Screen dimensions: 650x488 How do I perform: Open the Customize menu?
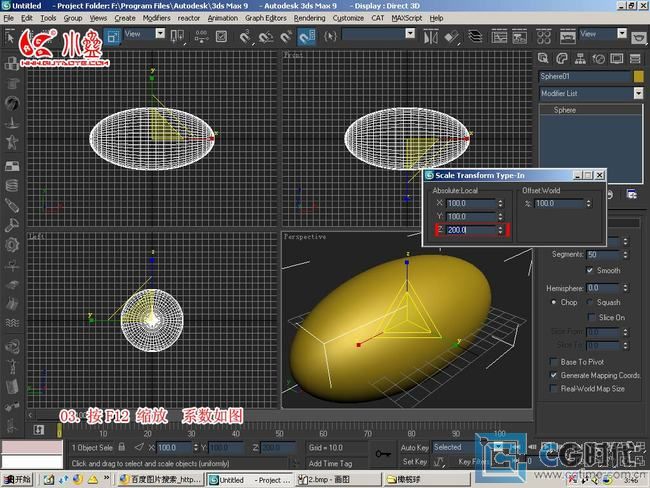(348, 18)
